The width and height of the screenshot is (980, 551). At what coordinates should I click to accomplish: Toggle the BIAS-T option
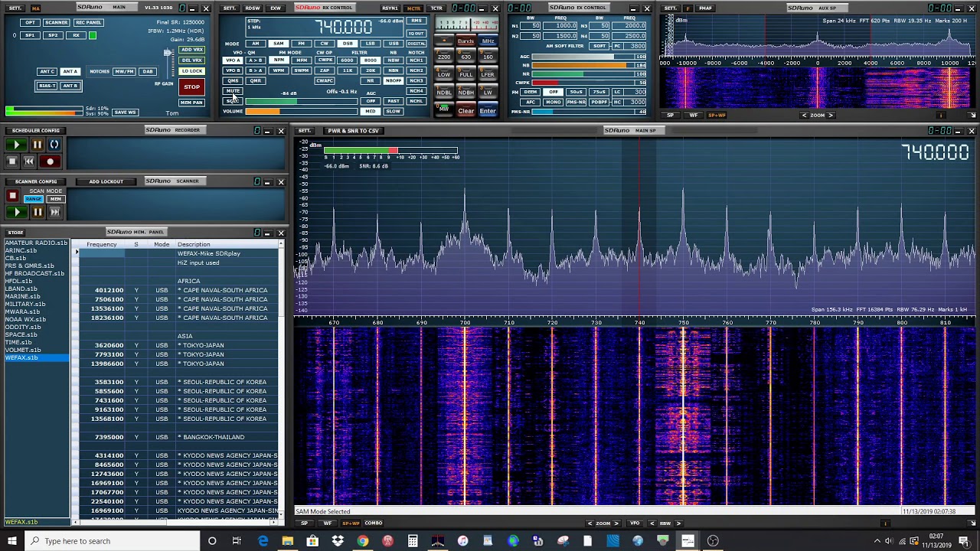point(47,86)
